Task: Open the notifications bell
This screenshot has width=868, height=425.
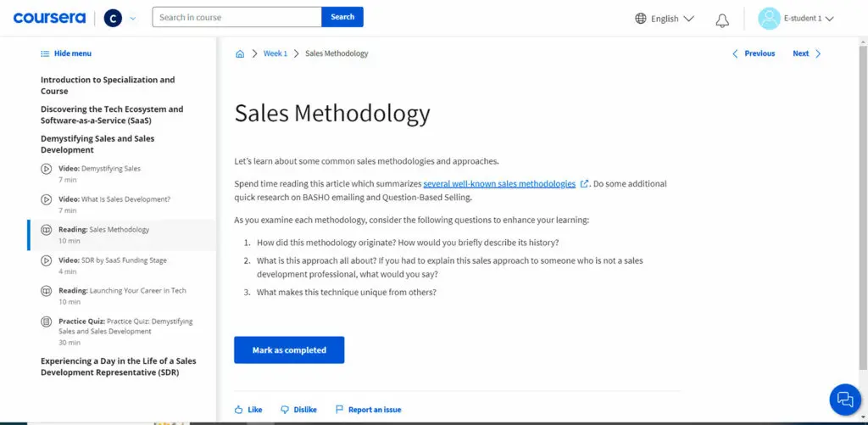Action: (722, 20)
